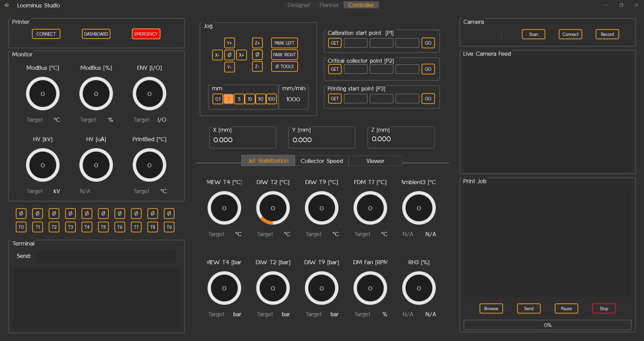Jog X+ axis
644x341 pixels.
pyautogui.click(x=242, y=55)
